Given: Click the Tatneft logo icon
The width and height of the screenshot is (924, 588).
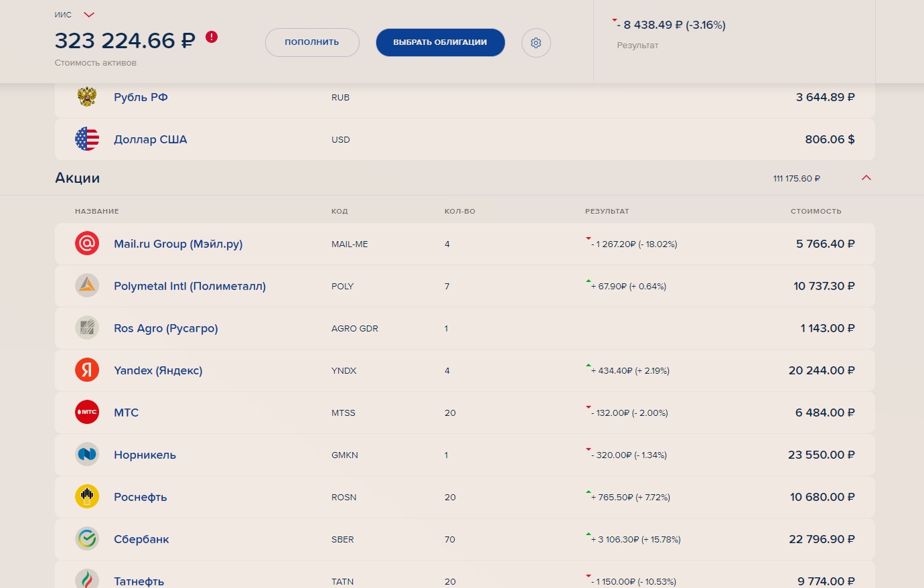Looking at the screenshot, I should (87, 579).
